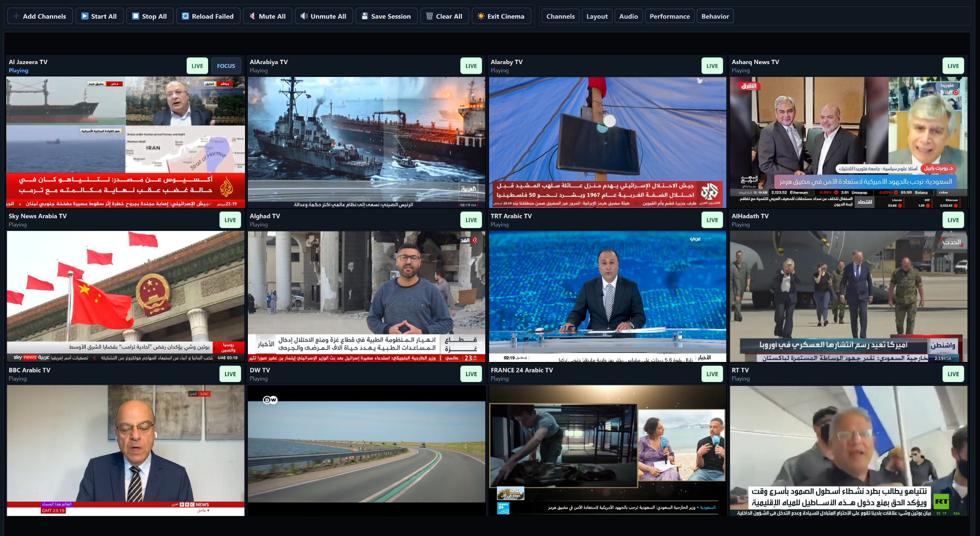Select the AlArabiya TV warship video

coord(367,142)
